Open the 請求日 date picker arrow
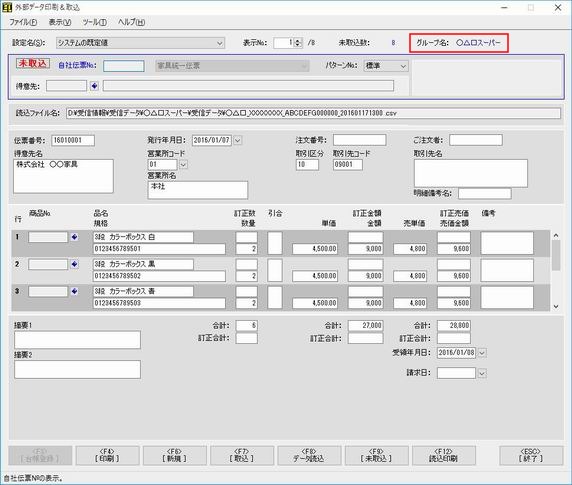The width and height of the screenshot is (572, 485). click(482, 373)
